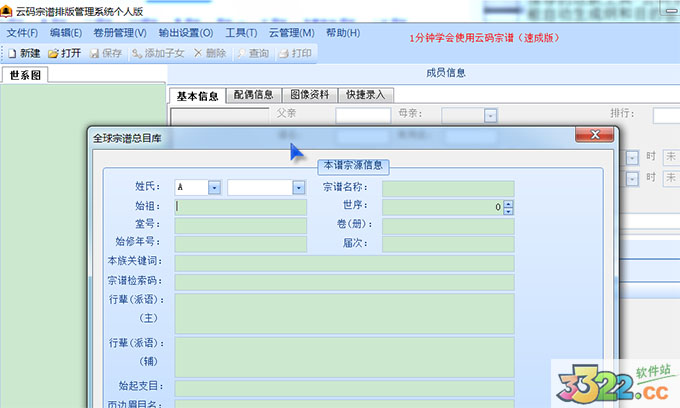This screenshot has height=408, width=680.
Task: Click the Print (打印) toolbar button
Action: pyautogui.click(x=295, y=53)
